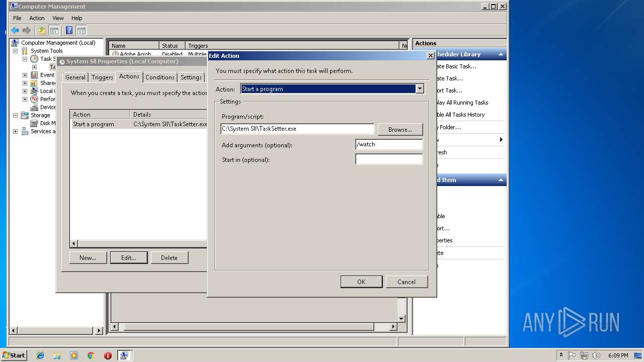
Task: Click the Browse... button
Action: tap(400, 129)
